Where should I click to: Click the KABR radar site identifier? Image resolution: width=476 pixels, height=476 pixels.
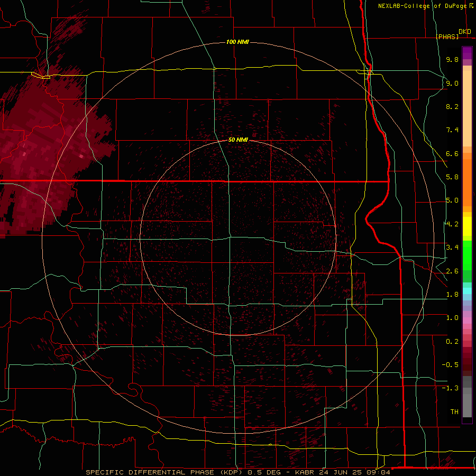coord(305,472)
